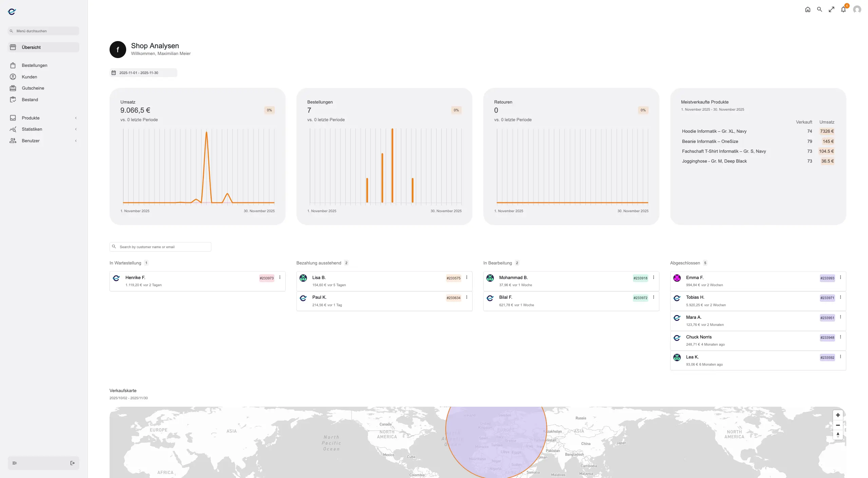Zoom out on the sales map

point(838,425)
